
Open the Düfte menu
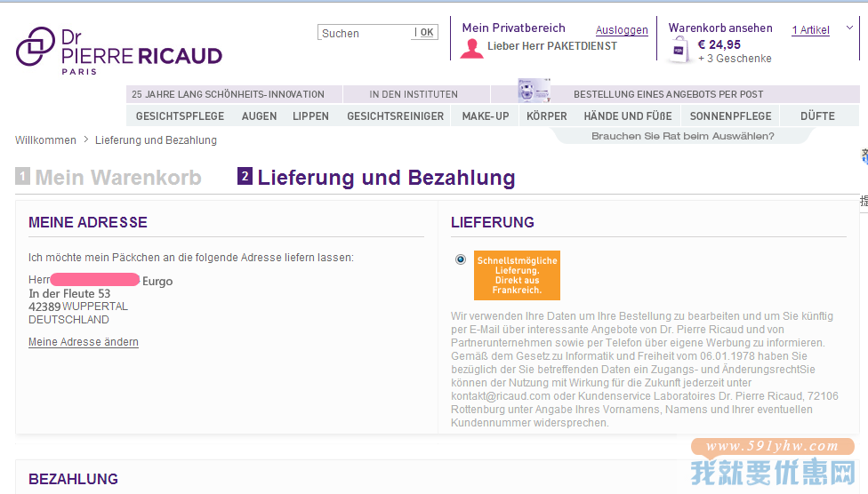click(817, 116)
